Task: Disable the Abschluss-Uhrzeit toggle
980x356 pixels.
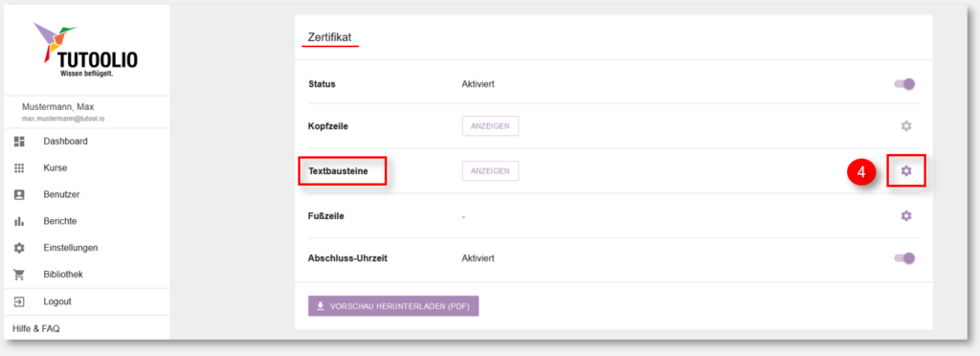Action: [x=905, y=258]
